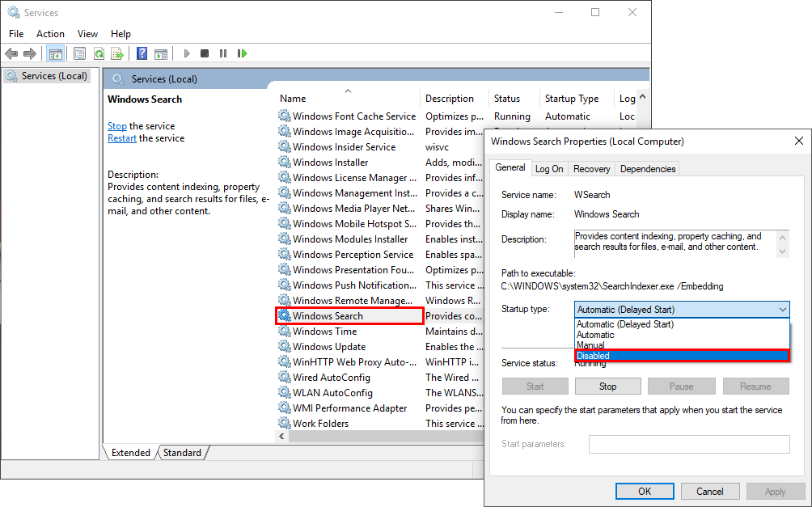Choose Manual from the startup type list
This screenshot has height=507, width=812.
(682, 345)
